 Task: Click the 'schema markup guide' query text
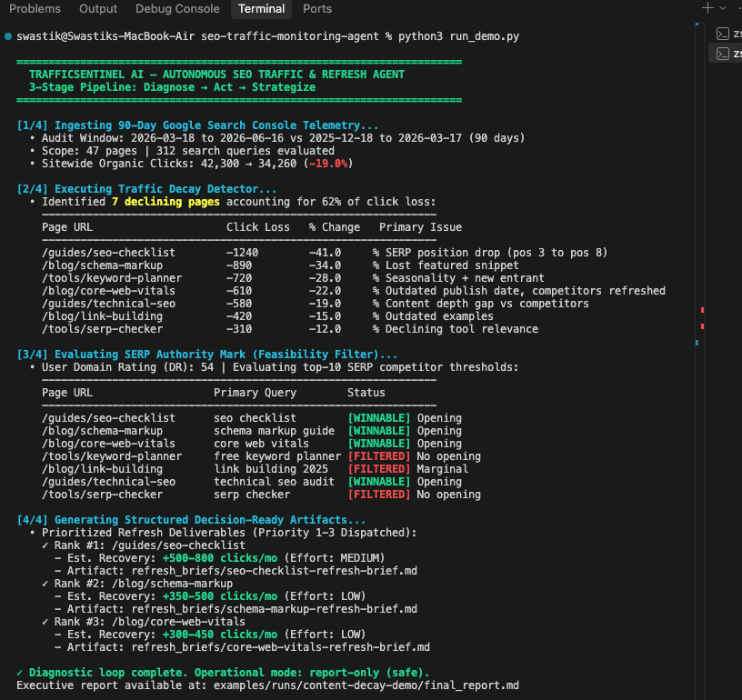(274, 431)
